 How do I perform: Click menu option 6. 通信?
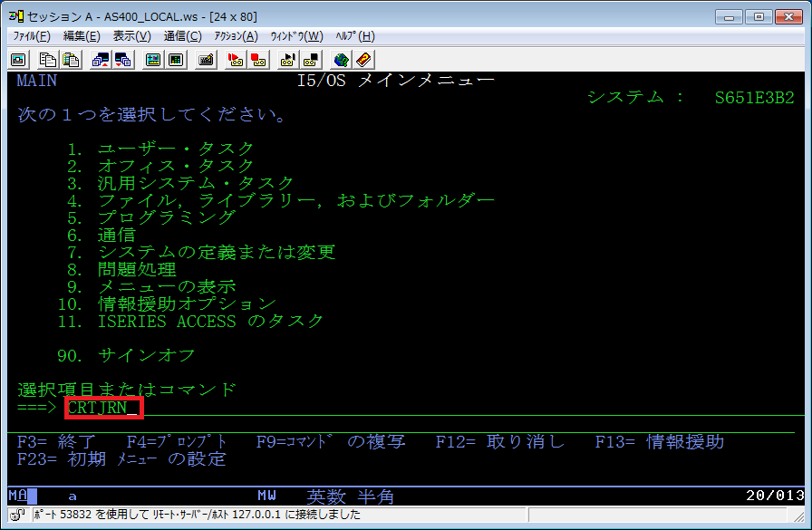point(101,235)
